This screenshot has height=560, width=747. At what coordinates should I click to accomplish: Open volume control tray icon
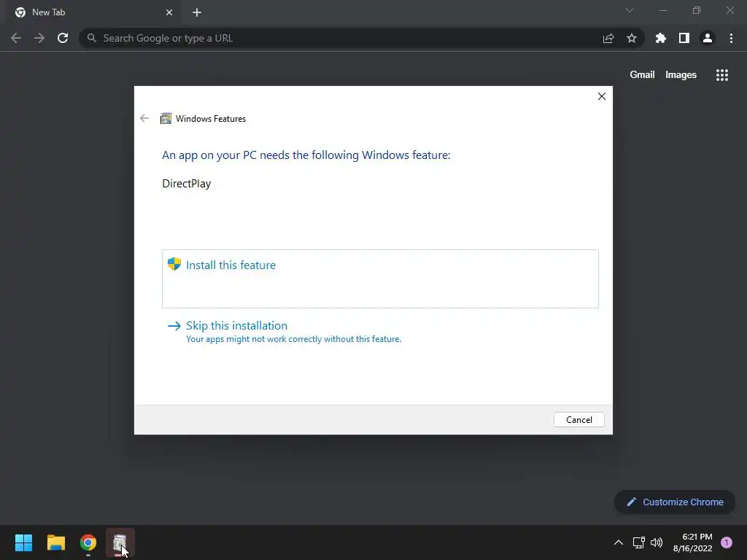pos(657,542)
